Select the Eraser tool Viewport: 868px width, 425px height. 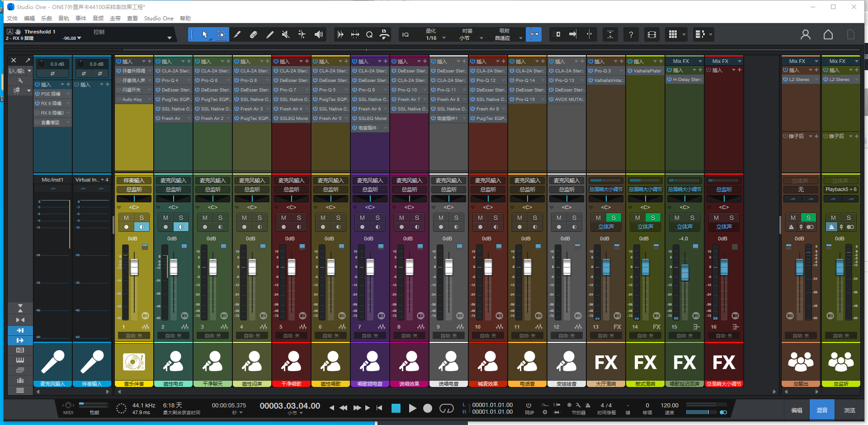coord(254,34)
